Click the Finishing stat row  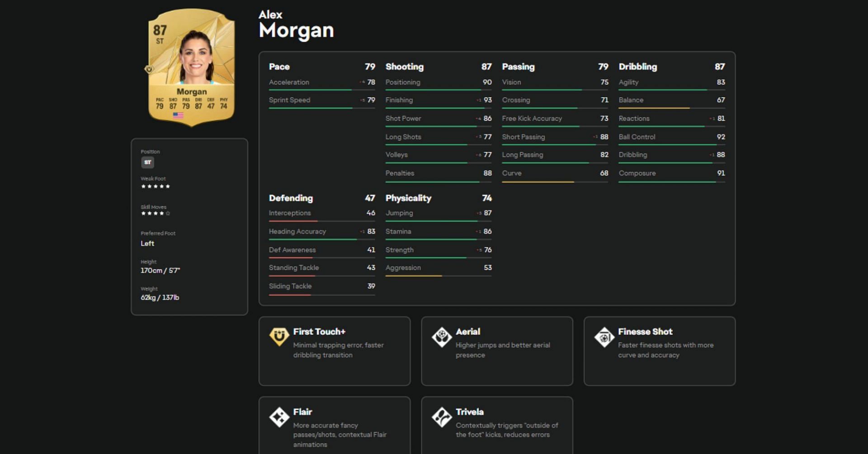click(438, 100)
